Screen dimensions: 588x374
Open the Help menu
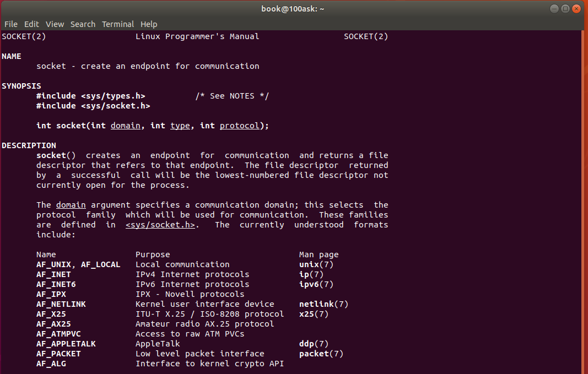(x=149, y=24)
